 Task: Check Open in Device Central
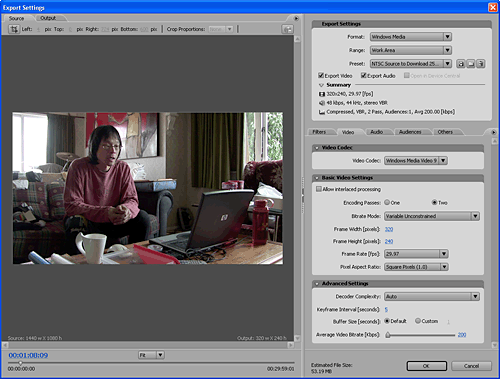(x=407, y=75)
